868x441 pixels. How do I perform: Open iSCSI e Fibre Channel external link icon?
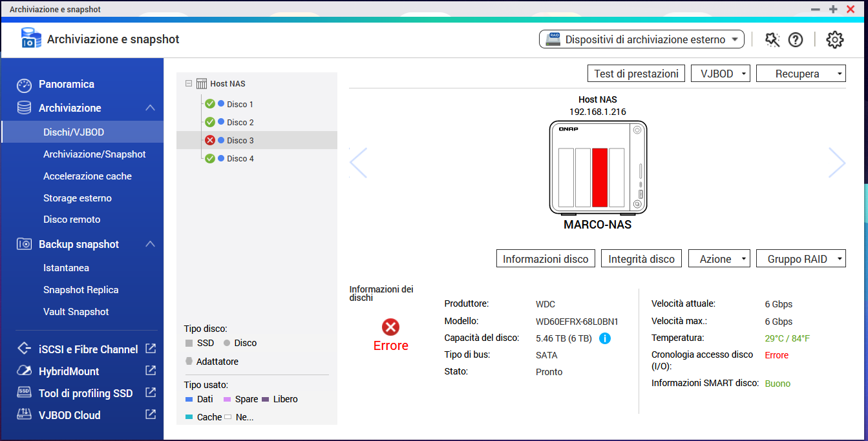click(151, 349)
